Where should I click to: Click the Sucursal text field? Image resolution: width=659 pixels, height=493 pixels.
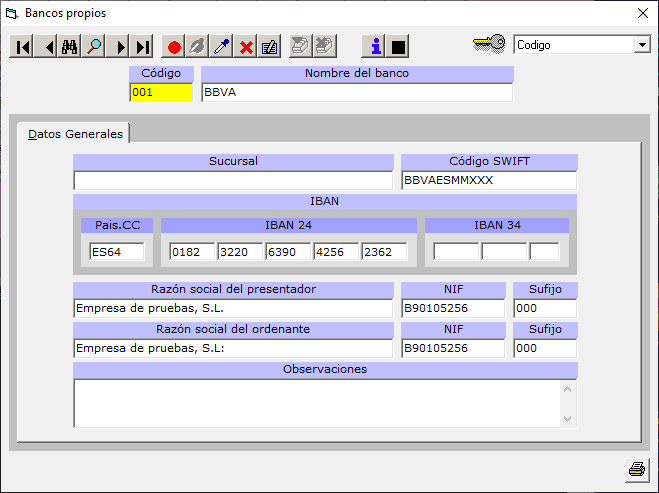(x=233, y=181)
